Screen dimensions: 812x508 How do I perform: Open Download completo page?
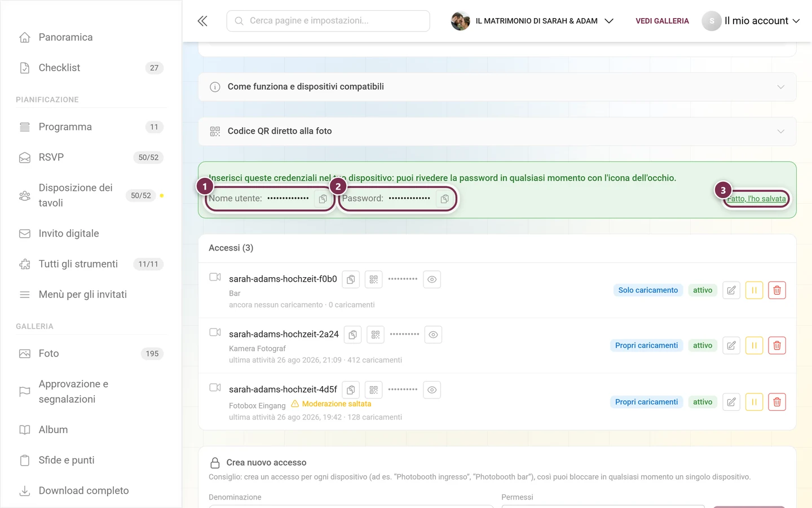(x=91, y=491)
